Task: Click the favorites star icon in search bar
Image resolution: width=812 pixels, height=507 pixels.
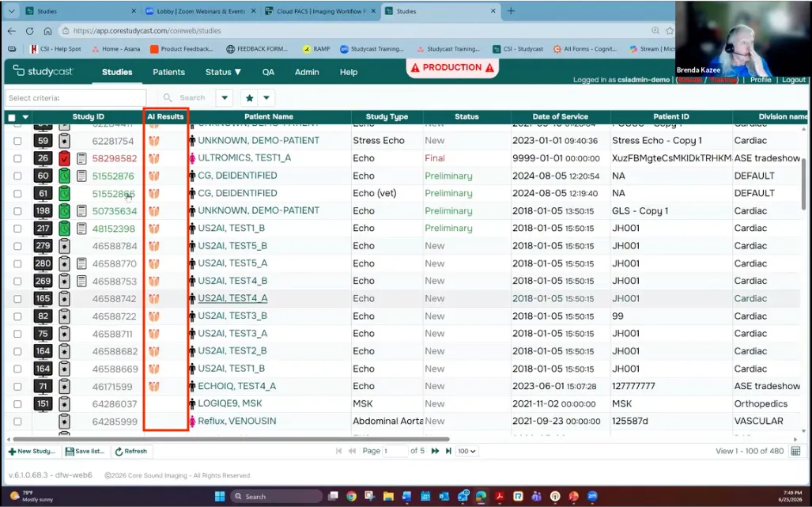Action: [x=249, y=98]
